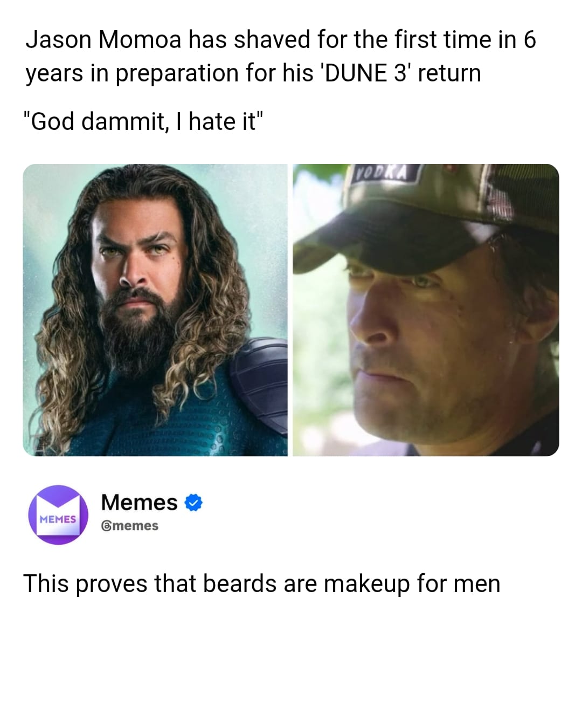The width and height of the screenshot is (582, 728).
Task: Open the Memes account name
Action: (x=139, y=503)
